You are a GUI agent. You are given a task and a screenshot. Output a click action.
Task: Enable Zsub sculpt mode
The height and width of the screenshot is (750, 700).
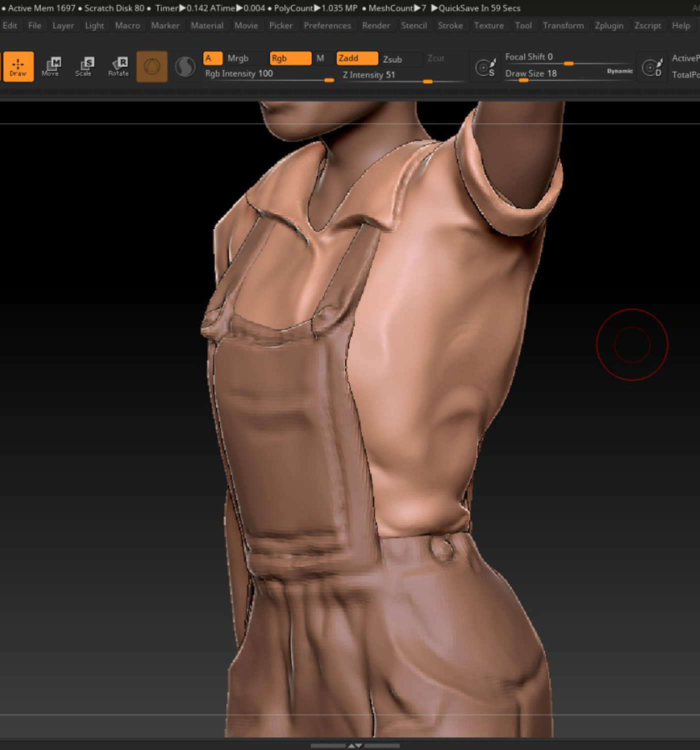click(x=392, y=59)
